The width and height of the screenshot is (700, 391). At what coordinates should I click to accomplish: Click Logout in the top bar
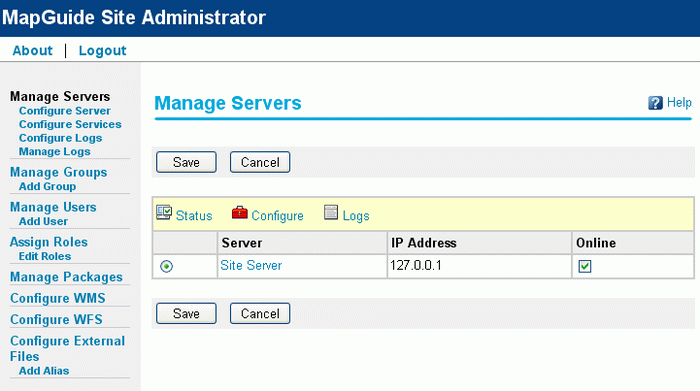click(x=103, y=50)
